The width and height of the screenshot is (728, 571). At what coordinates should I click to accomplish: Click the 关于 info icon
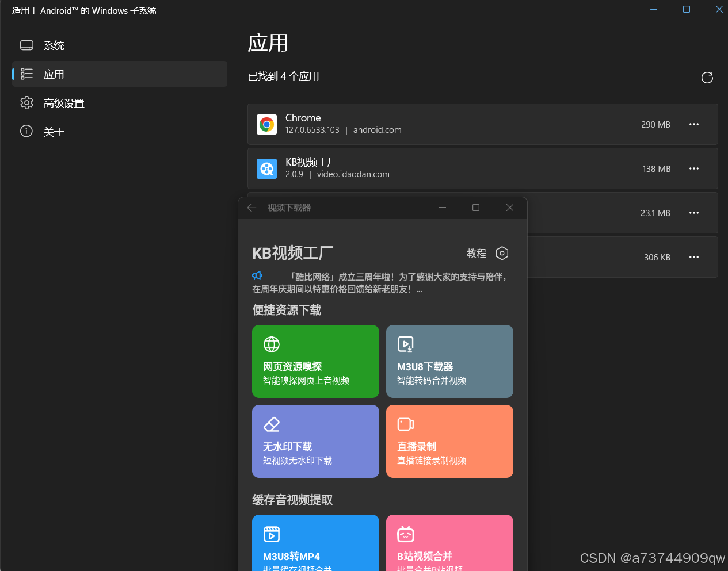coord(26,131)
